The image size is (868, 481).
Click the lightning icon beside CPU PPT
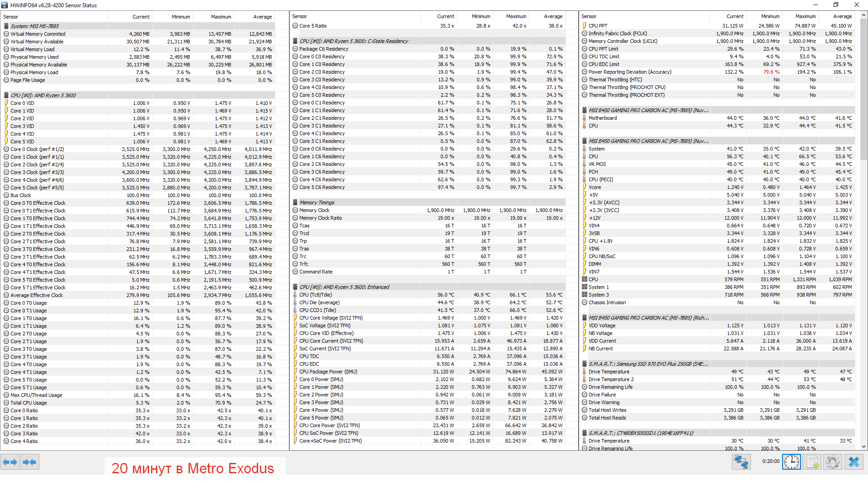click(x=585, y=26)
